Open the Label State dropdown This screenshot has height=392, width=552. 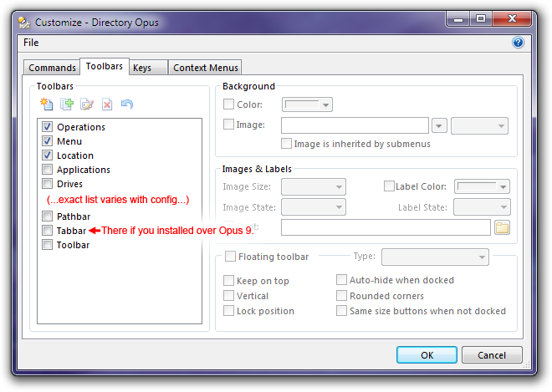[x=482, y=207]
